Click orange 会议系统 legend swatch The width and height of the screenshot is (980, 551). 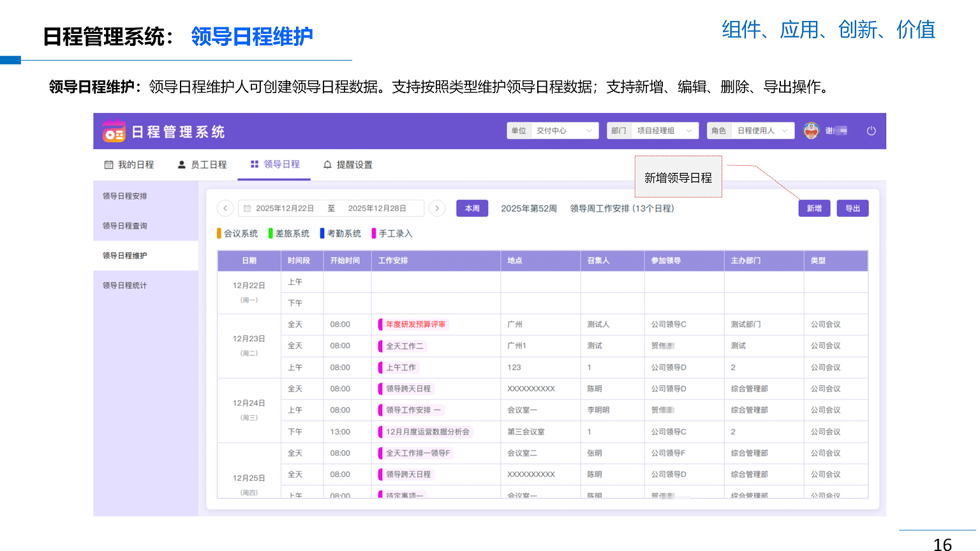219,233
